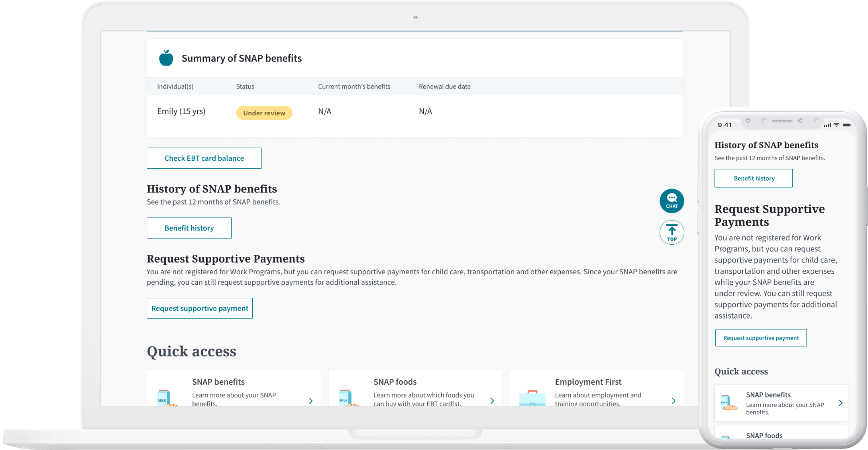
Task: Tap the phone's Wi-Fi status icon
Action: tap(836, 125)
